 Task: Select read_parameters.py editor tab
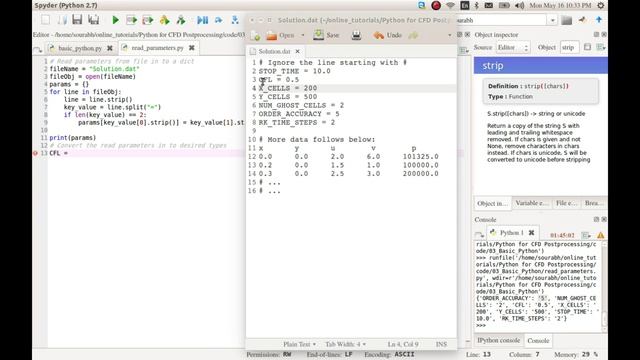[157, 48]
